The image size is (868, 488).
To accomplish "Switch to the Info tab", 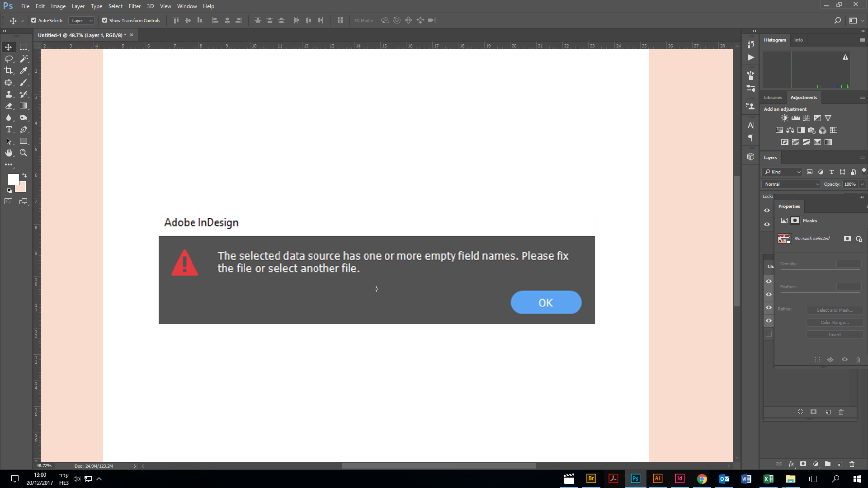I will 798,40.
